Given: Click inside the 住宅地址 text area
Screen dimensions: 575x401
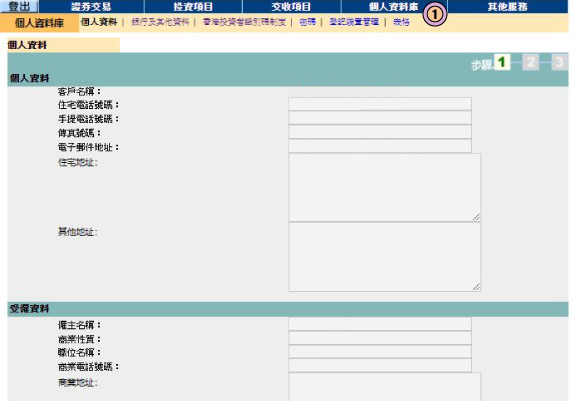Looking at the screenshot, I should click(385, 187).
